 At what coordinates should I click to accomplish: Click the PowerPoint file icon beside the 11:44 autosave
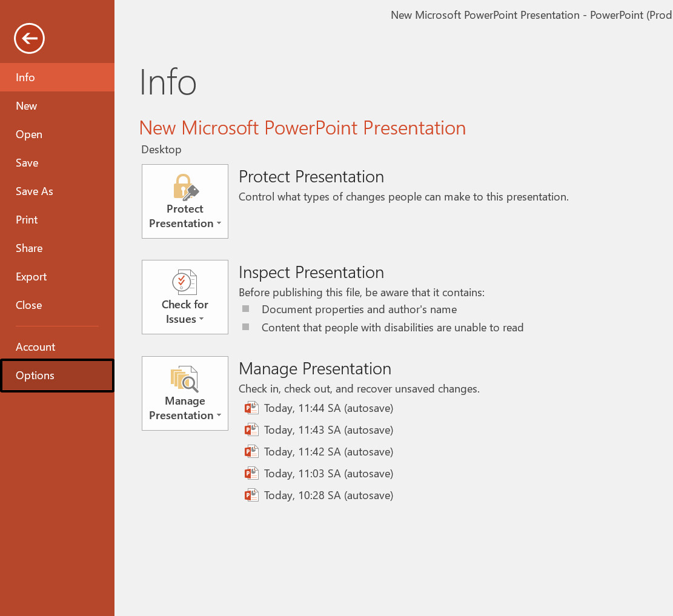(x=251, y=408)
